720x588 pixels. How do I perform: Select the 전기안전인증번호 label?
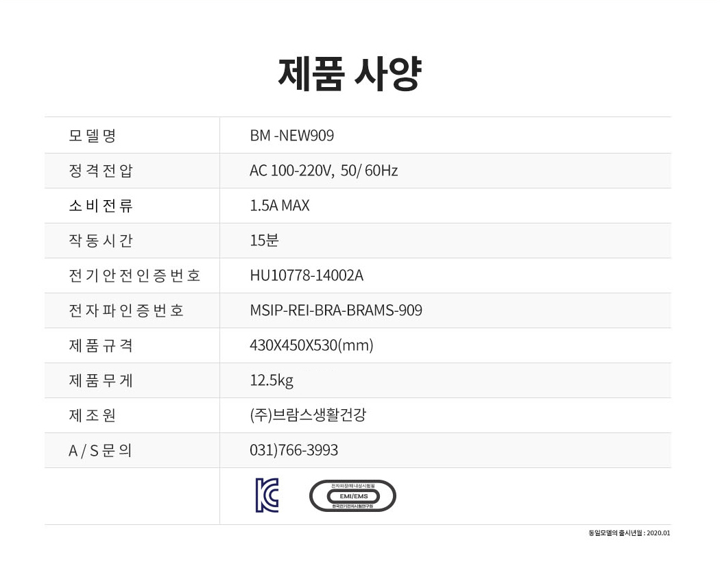click(x=134, y=275)
